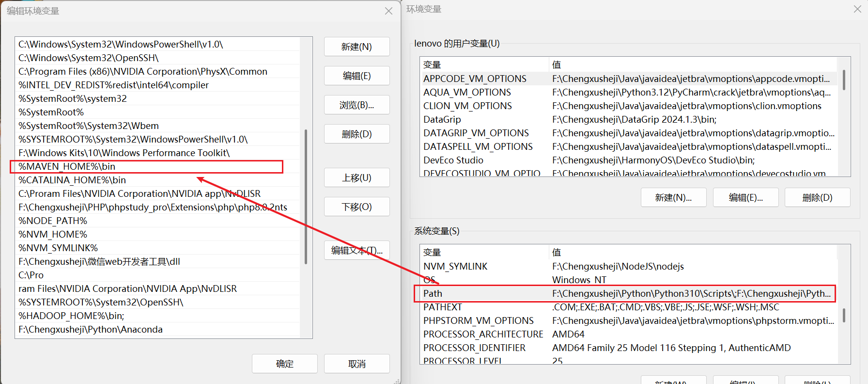Image resolution: width=868 pixels, height=384 pixels.
Task: Select the DATASPELL_VM_OPTIONS user variable
Action: coord(628,146)
